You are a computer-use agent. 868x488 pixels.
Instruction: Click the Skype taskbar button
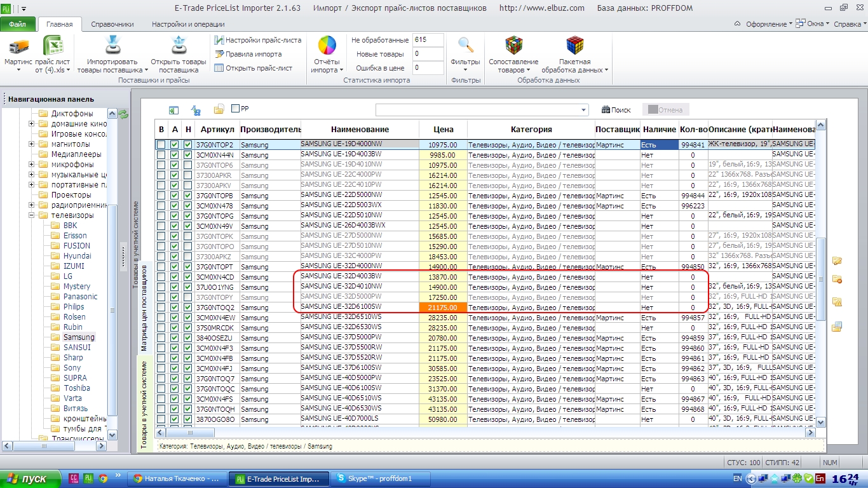pos(381,478)
